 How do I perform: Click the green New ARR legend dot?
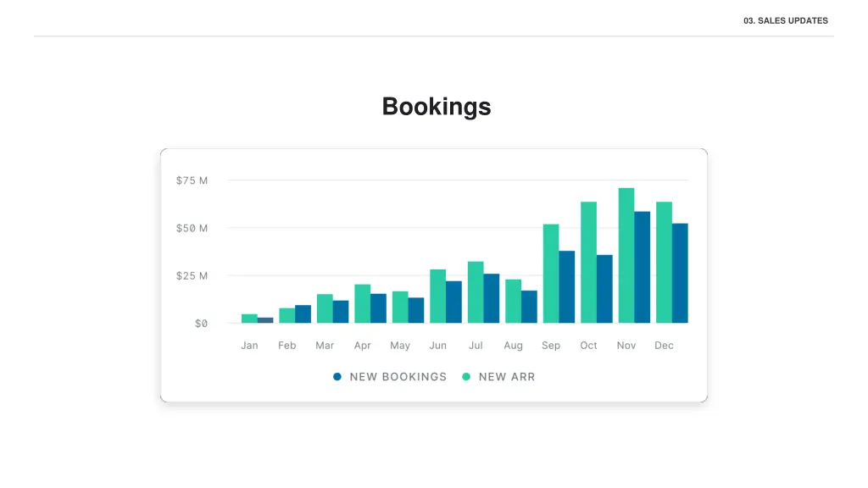tap(466, 376)
